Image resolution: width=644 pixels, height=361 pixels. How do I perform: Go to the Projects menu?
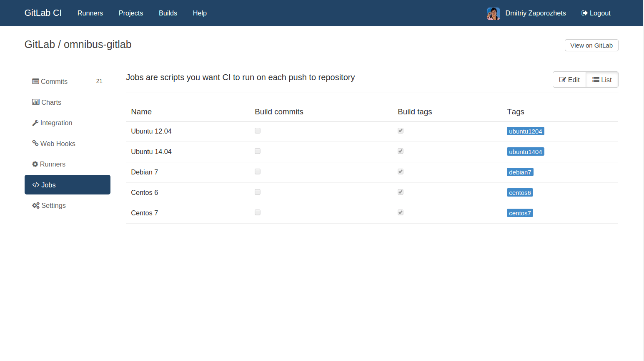click(x=130, y=13)
